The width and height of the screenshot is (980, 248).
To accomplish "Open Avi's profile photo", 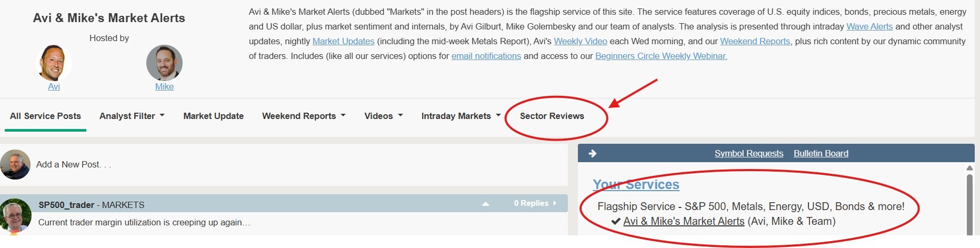I will click(54, 63).
